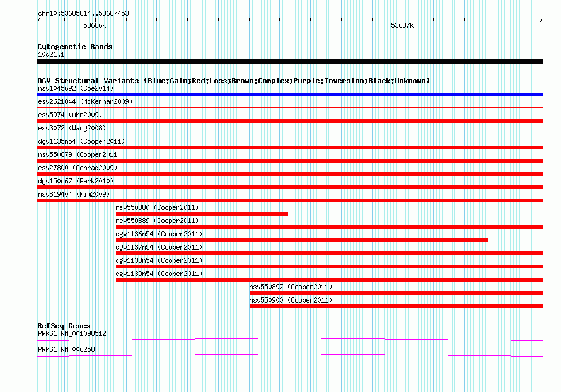Click the red nsv550879 loss bar
561x392 pixels.
click(x=290, y=161)
